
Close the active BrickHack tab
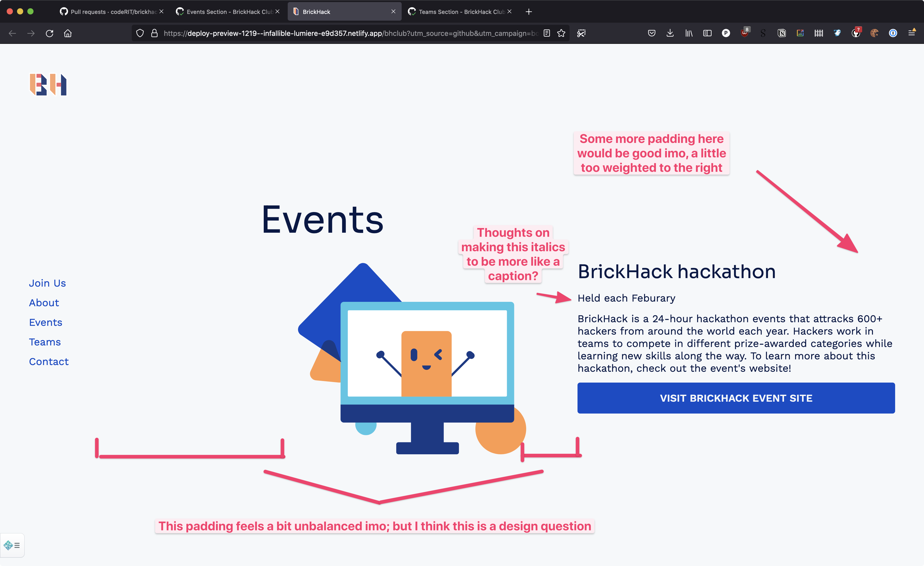[393, 12]
